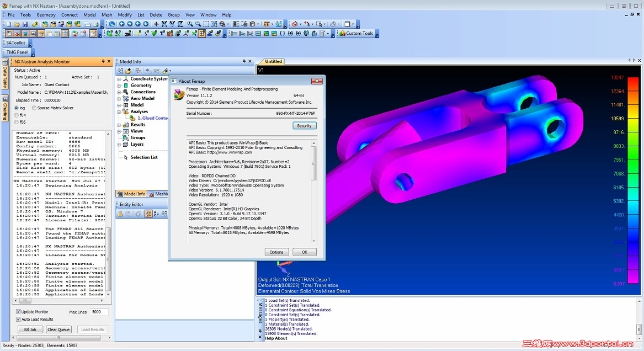The height and width of the screenshot is (351, 644).
Task: Click the About Femap info vertical scrollbar
Action: (314, 192)
